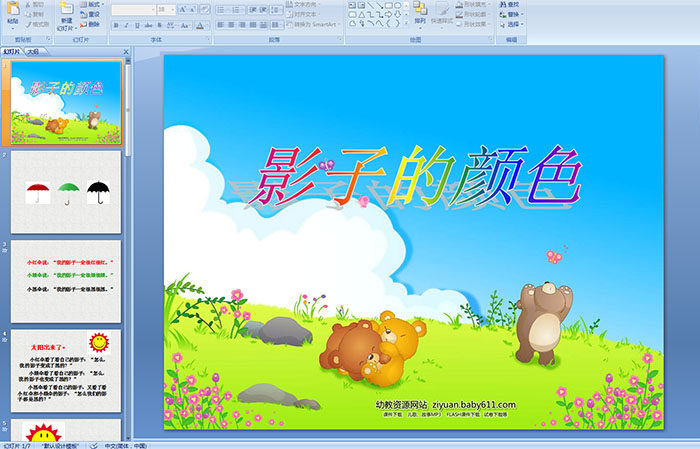Select the slide 2 umbrellas thumbnail
Image resolution: width=700 pixels, height=449 pixels.
66,191
